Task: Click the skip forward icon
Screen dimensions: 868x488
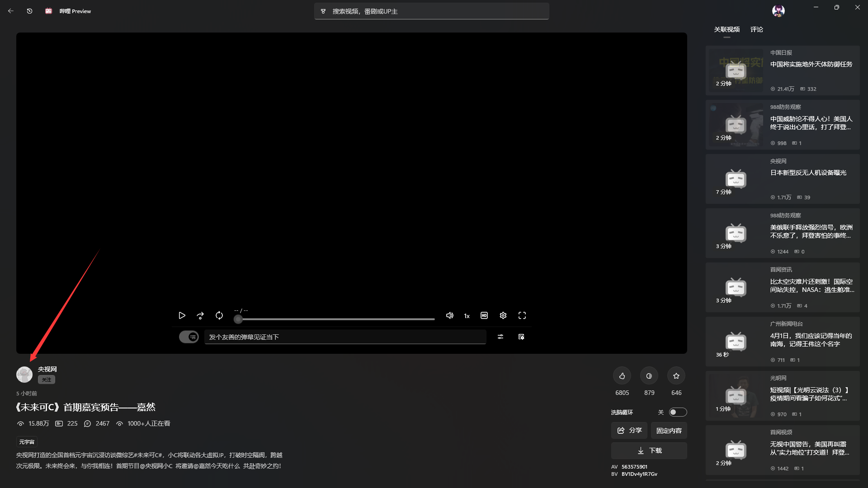Action: 200,315
